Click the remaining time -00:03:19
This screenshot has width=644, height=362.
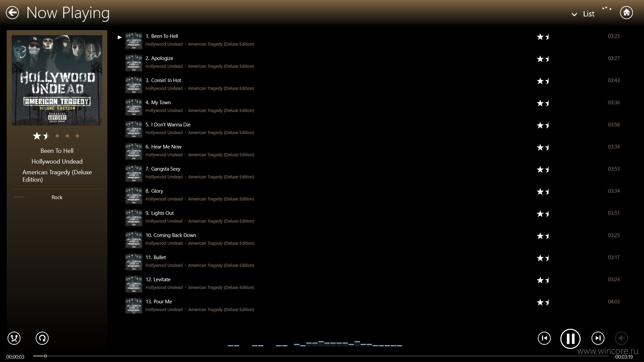(623, 357)
